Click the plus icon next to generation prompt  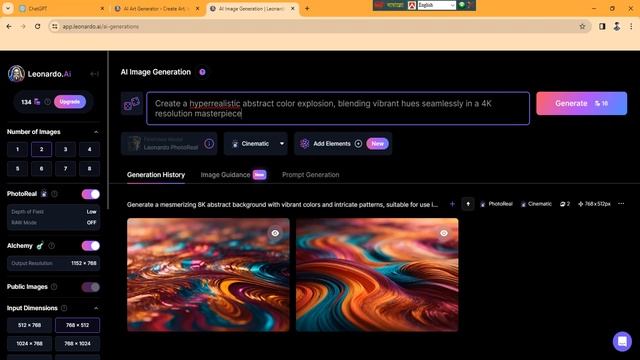coord(452,204)
